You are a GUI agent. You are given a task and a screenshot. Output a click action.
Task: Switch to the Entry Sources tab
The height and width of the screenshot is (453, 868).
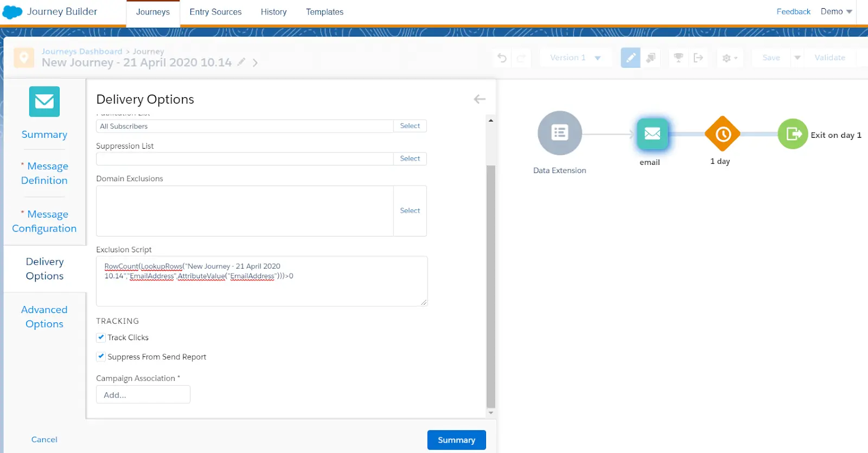click(215, 12)
